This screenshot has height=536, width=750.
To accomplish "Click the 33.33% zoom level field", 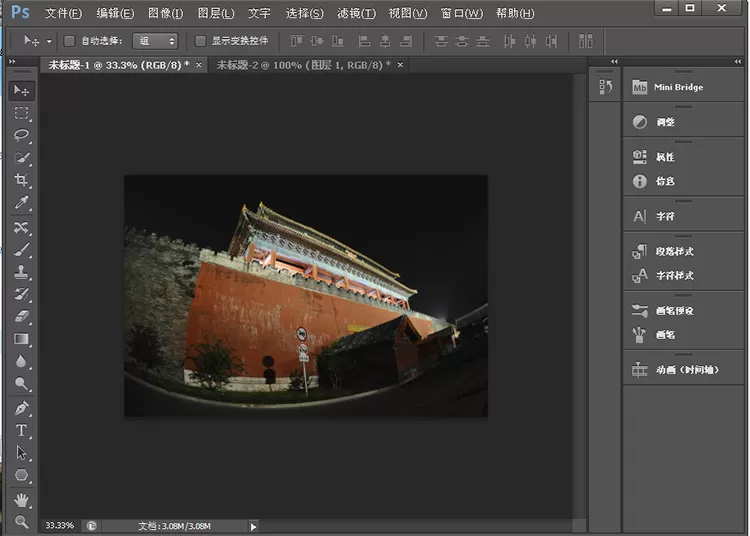I will point(60,525).
